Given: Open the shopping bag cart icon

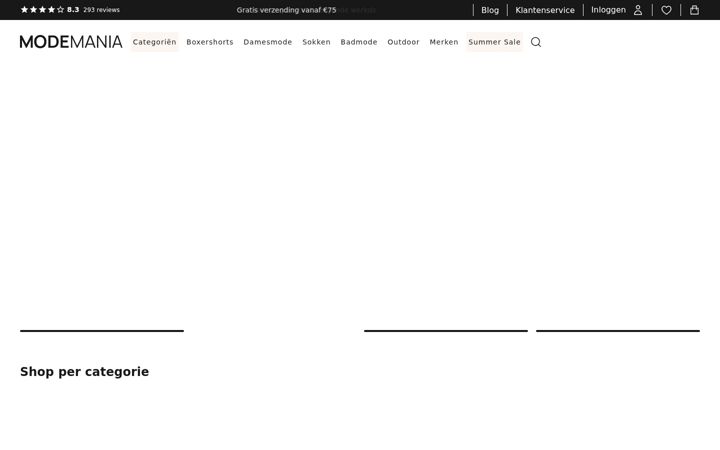Looking at the screenshot, I should pos(694,10).
